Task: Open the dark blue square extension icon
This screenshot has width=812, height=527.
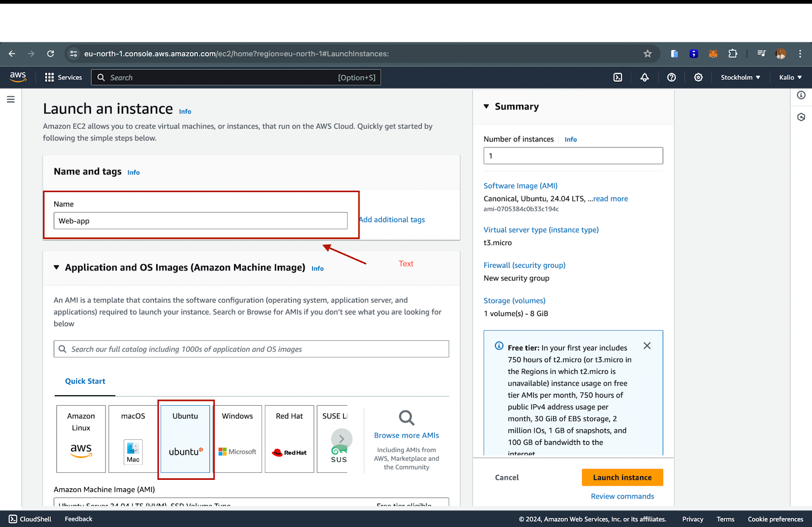Action: click(x=694, y=54)
